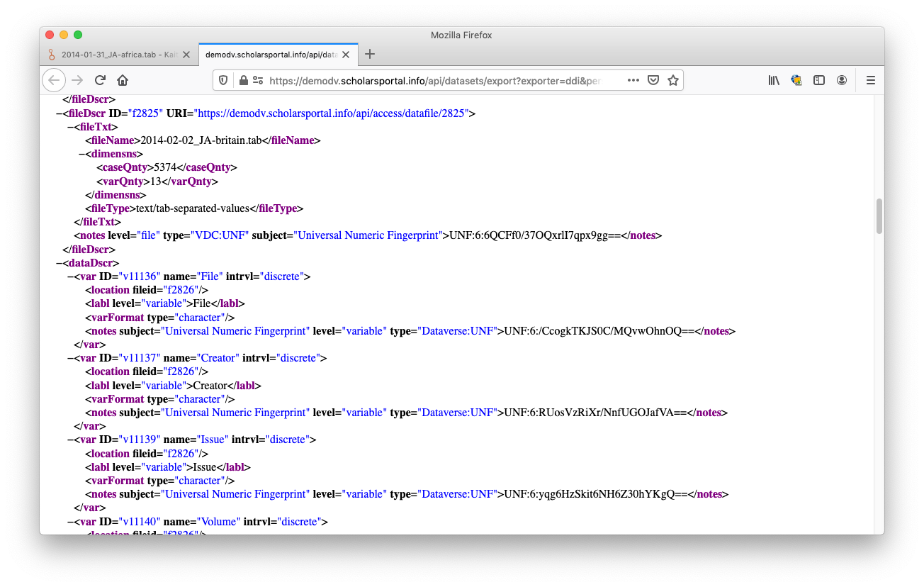Viewport: 924px width, 587px height.
Task: Click the UNF:6:6QCFf0/37OQxrlI7qpx9gg== value
Action: [536, 235]
